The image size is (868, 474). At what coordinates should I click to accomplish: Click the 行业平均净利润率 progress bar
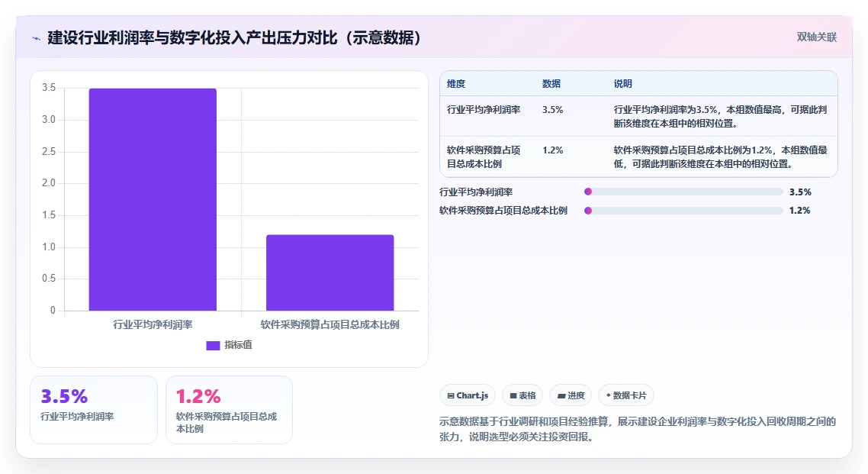pyautogui.click(x=683, y=192)
